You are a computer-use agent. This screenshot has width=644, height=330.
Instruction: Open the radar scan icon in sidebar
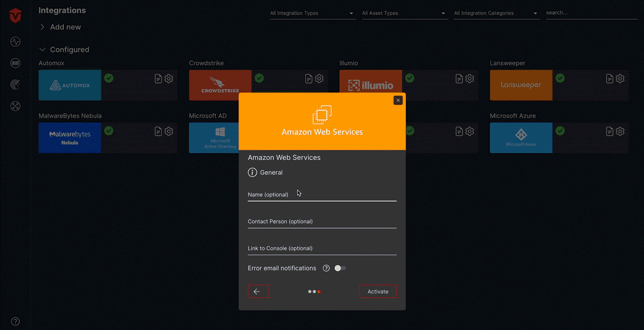pyautogui.click(x=15, y=85)
